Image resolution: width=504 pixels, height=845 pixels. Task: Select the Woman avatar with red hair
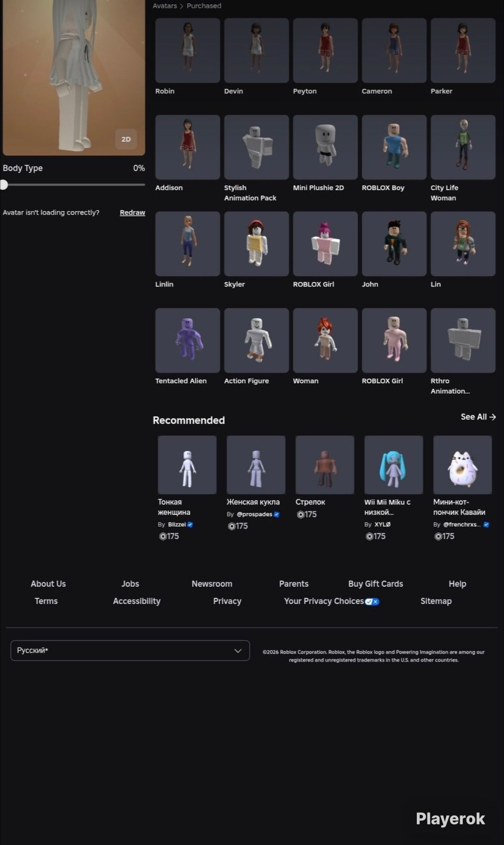(x=325, y=340)
